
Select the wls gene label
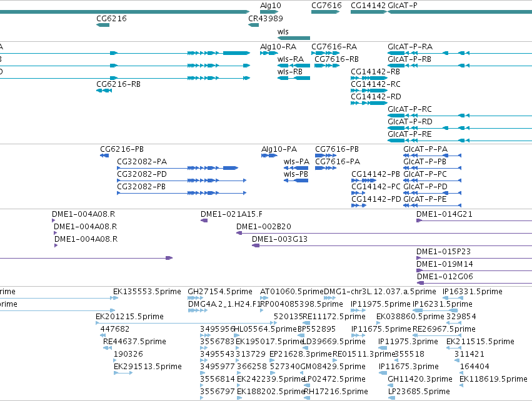(x=283, y=32)
